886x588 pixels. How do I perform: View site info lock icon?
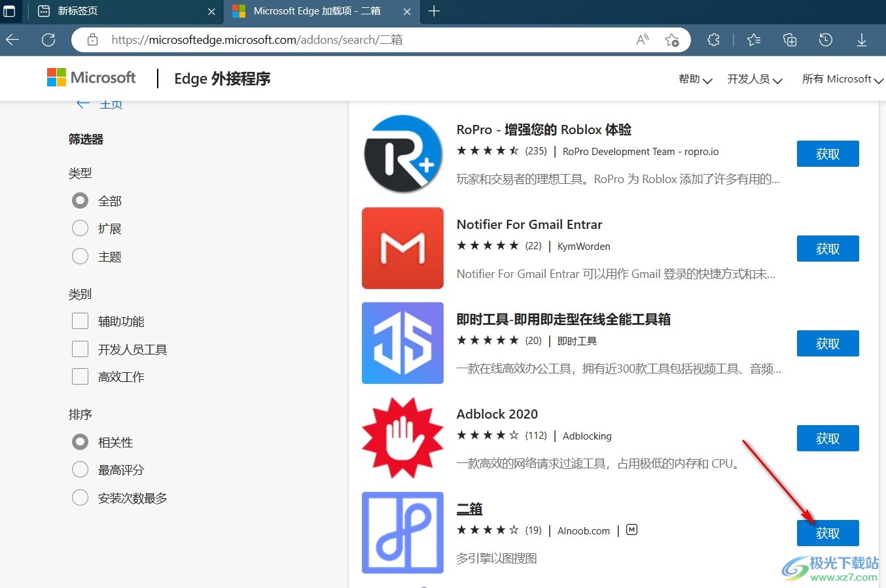point(93,40)
